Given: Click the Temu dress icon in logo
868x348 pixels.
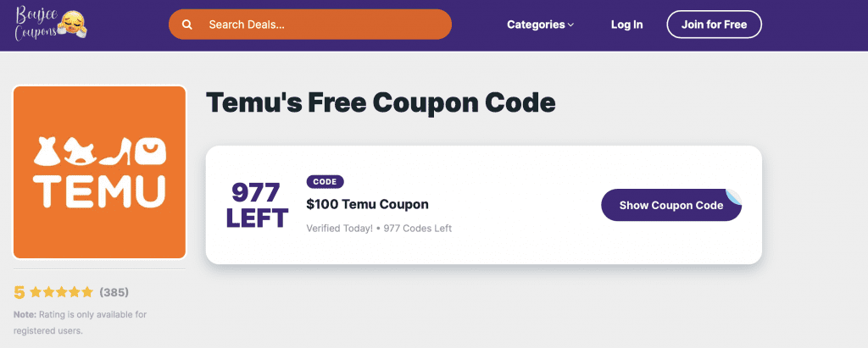Looking at the screenshot, I should [47, 152].
